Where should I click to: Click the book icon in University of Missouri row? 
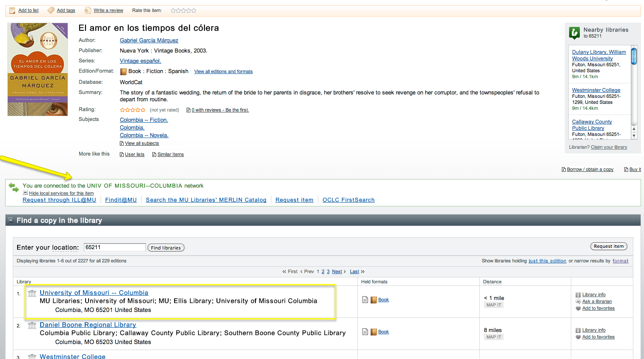point(374,300)
